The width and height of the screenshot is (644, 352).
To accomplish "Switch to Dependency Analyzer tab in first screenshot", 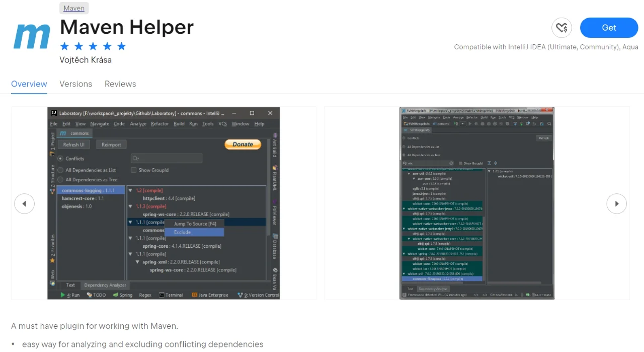I will click(105, 285).
